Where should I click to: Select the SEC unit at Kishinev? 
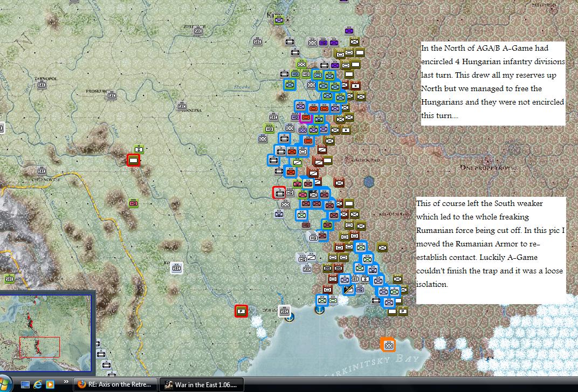pyautogui.click(x=176, y=268)
